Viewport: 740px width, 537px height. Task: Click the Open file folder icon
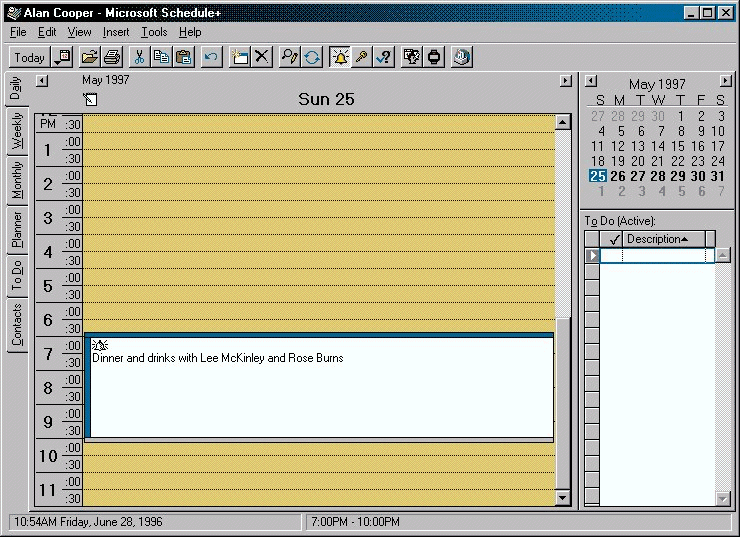pyautogui.click(x=90, y=57)
